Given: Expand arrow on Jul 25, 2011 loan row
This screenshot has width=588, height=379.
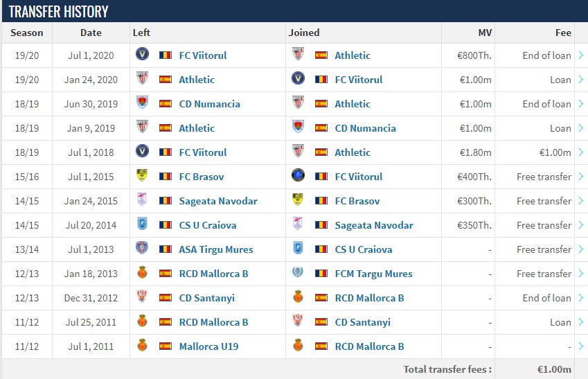Looking at the screenshot, I should click(x=580, y=322).
